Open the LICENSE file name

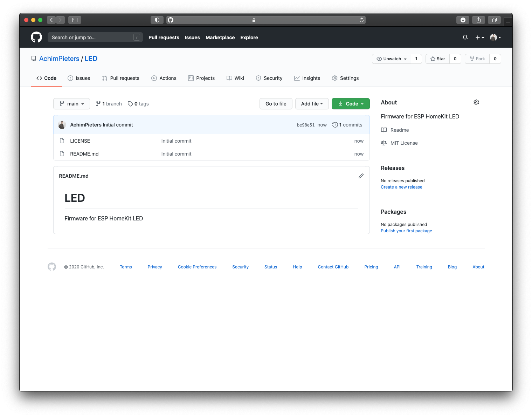click(80, 141)
